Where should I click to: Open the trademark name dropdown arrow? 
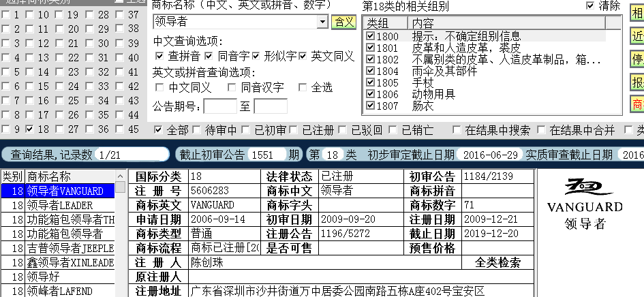323,22
